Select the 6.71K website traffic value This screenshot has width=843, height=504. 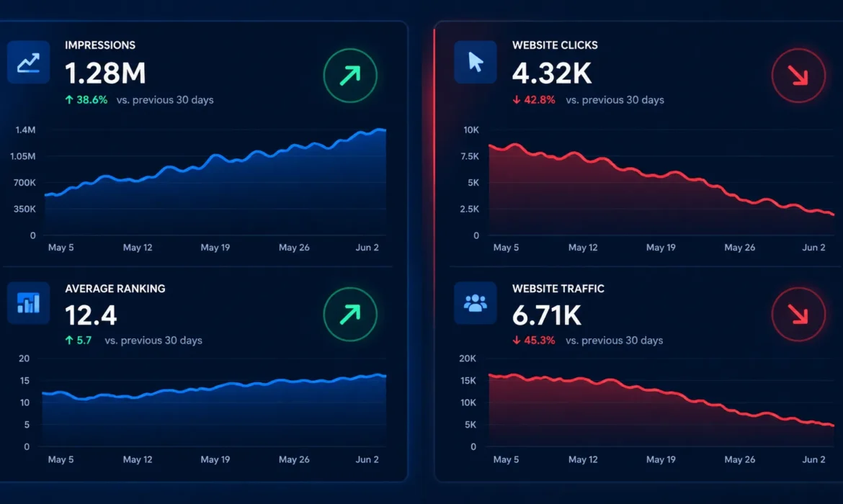547,315
